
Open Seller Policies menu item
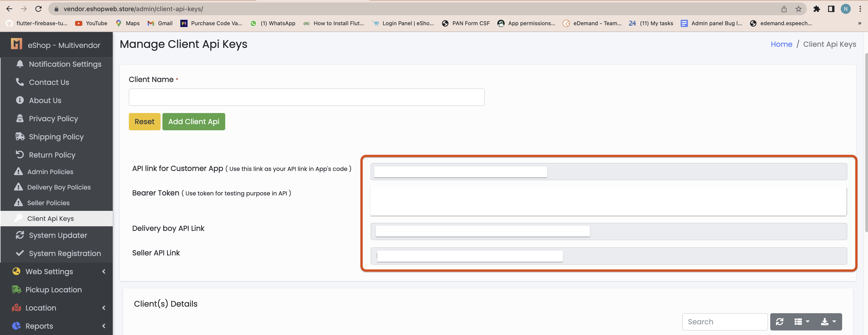pyautogui.click(x=48, y=203)
